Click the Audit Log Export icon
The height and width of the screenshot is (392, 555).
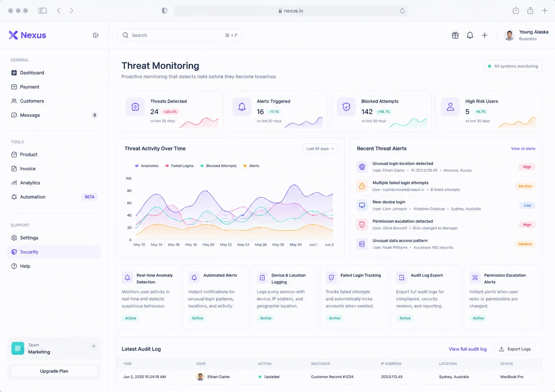pos(402,277)
